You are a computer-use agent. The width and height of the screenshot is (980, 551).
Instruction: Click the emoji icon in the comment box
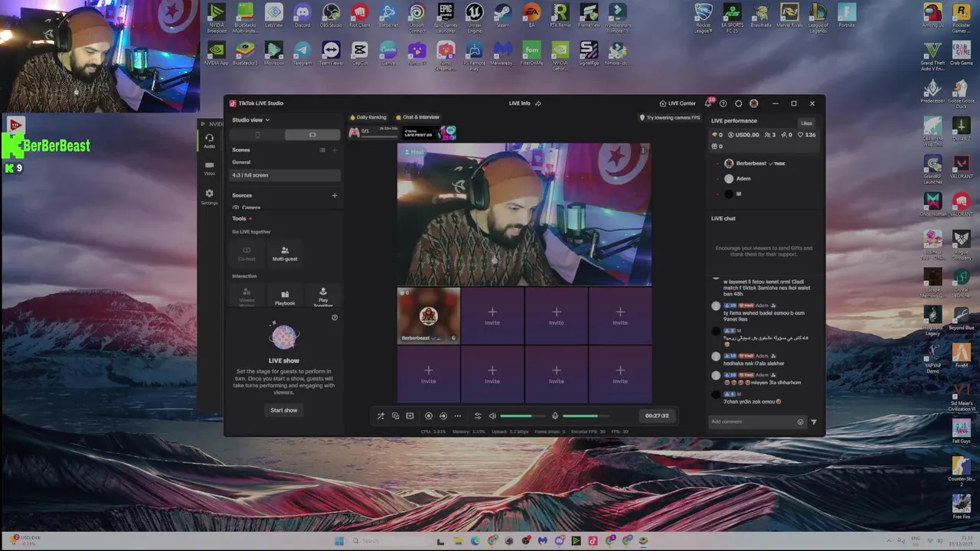(800, 422)
